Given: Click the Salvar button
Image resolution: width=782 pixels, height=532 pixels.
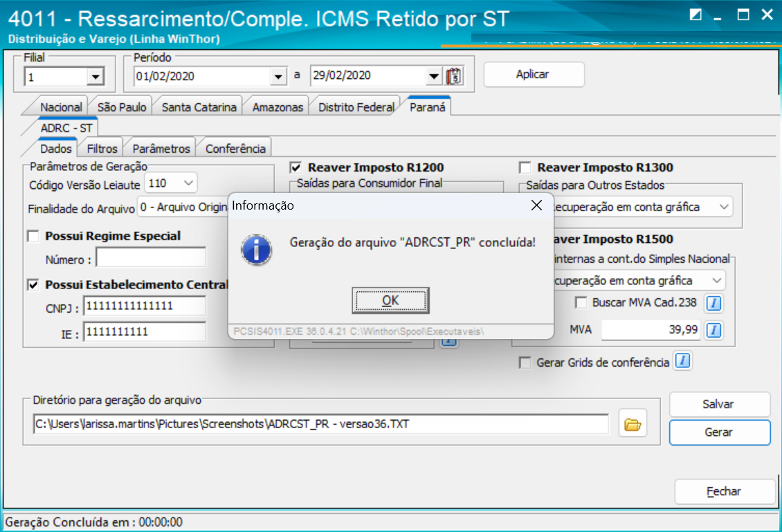Looking at the screenshot, I should pos(718,404).
